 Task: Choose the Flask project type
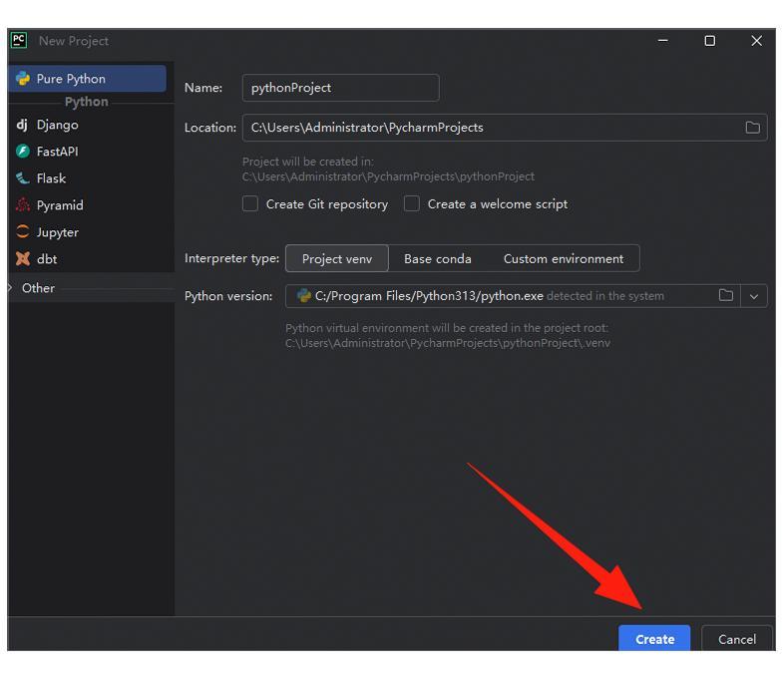pyautogui.click(x=51, y=178)
